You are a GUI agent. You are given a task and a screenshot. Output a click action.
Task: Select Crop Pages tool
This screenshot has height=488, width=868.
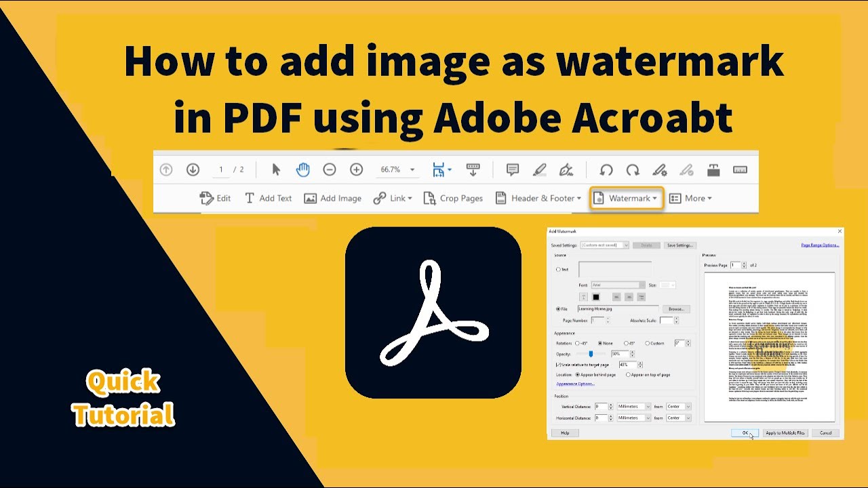click(x=453, y=198)
